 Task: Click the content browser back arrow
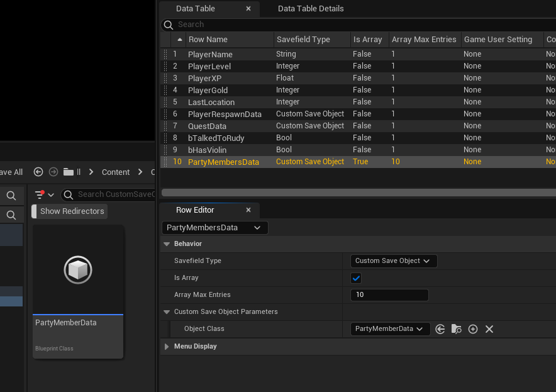point(38,172)
